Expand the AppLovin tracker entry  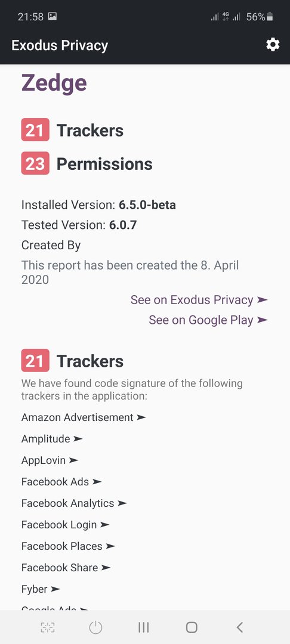tap(50, 460)
